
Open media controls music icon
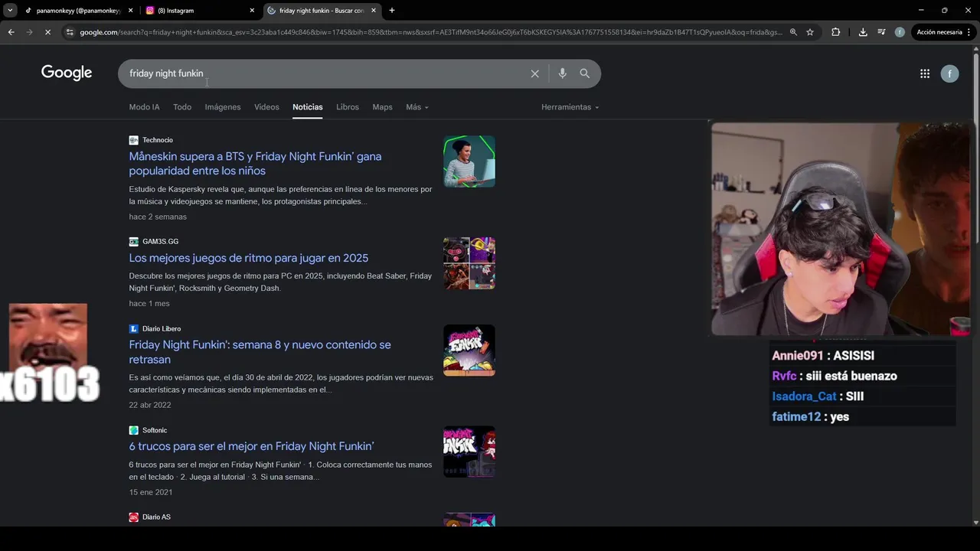coord(881,32)
